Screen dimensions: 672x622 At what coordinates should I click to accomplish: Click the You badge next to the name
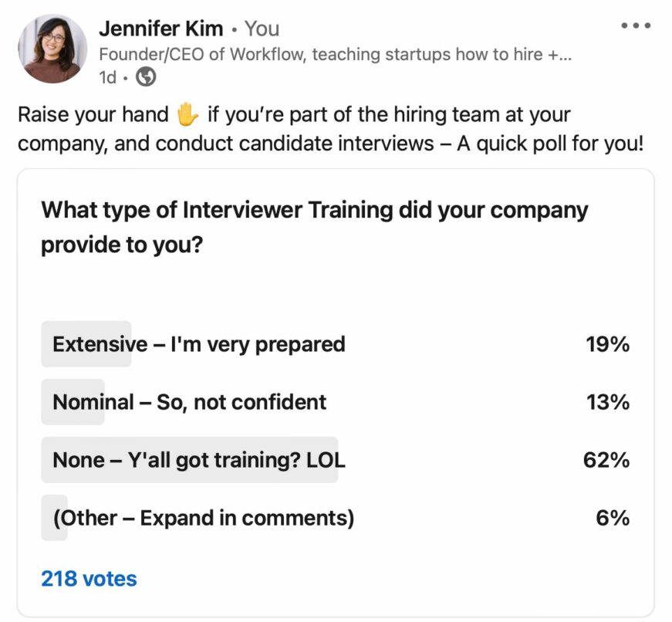tap(264, 29)
